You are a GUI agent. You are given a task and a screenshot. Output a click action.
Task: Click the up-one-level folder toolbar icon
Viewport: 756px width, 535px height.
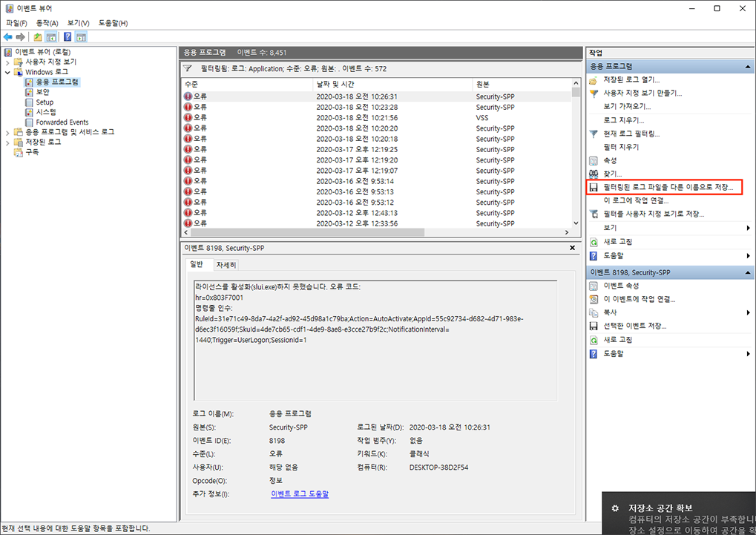point(38,37)
